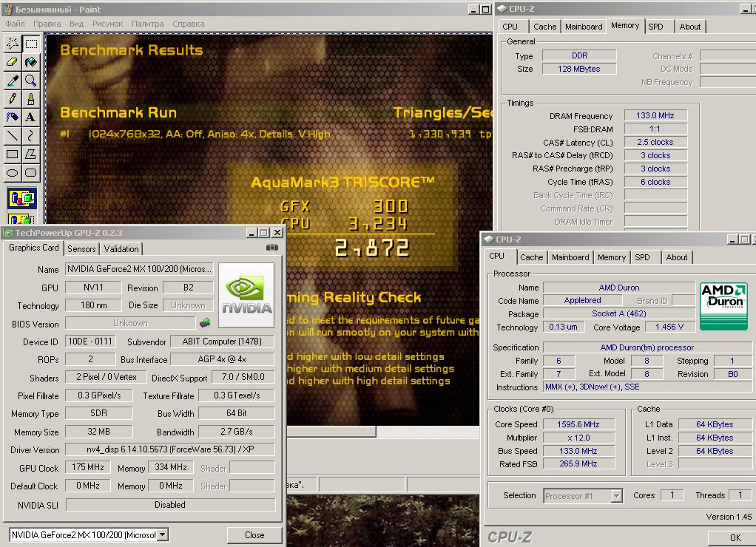Click the GPU-Z title bar app icon
Screen dimensions: 756x547
7,234
